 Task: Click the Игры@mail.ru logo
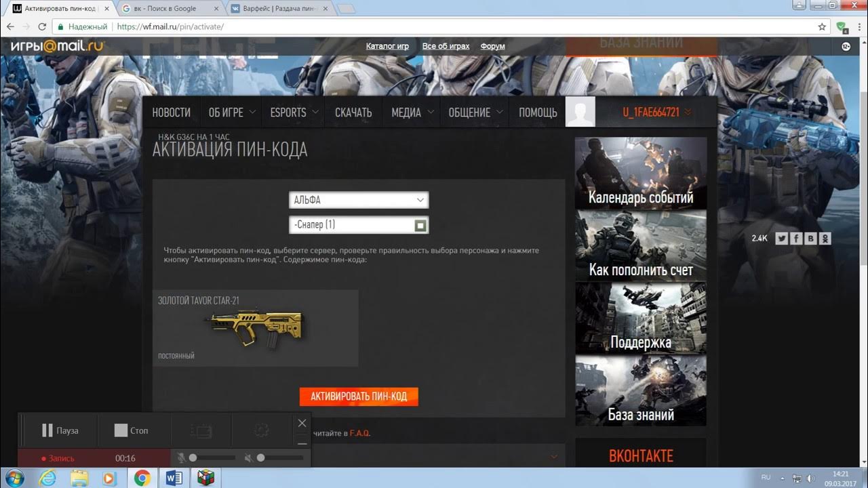click(x=57, y=46)
